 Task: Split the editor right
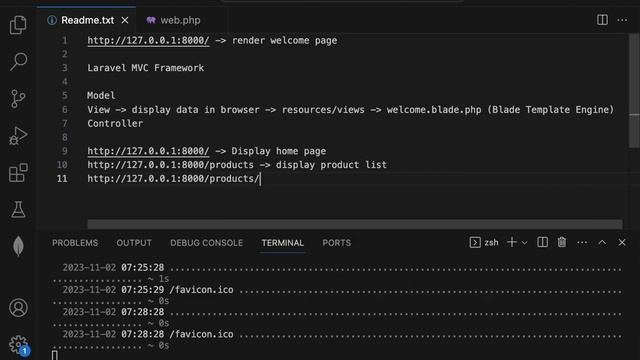[602, 20]
